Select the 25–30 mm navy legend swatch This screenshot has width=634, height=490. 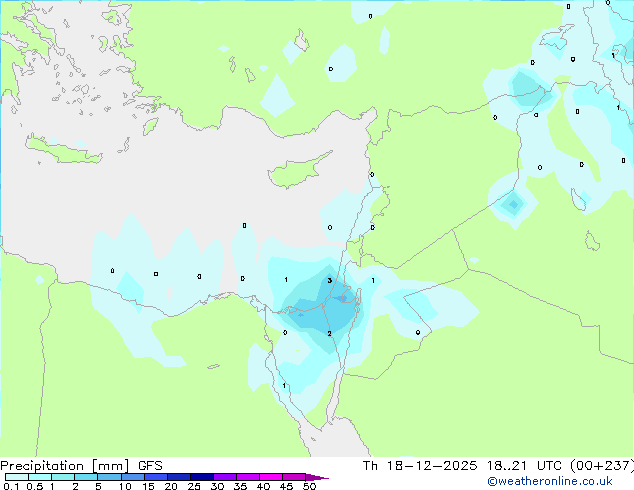tap(202, 477)
